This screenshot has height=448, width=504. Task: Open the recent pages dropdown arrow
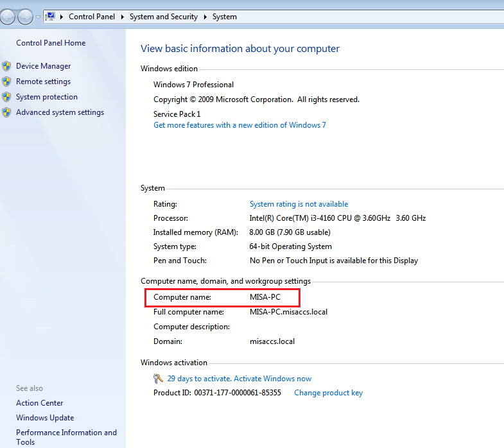tap(38, 17)
